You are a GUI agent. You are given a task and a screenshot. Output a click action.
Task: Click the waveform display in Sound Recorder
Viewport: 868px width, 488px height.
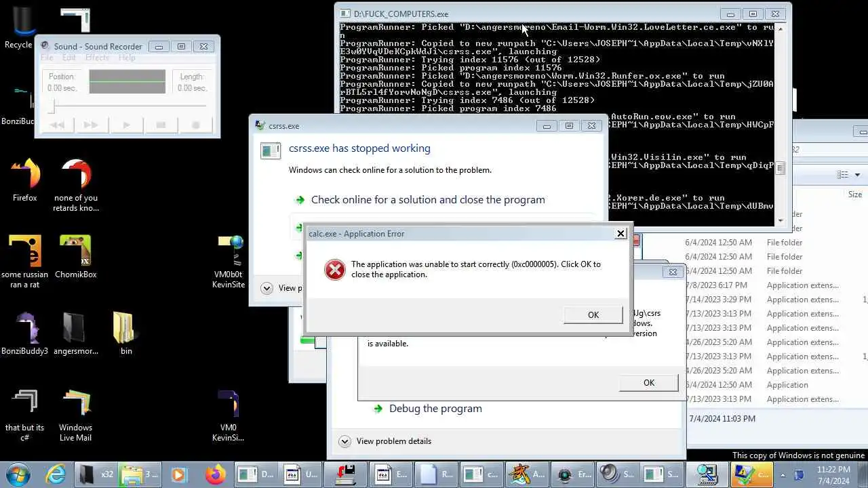[127, 81]
